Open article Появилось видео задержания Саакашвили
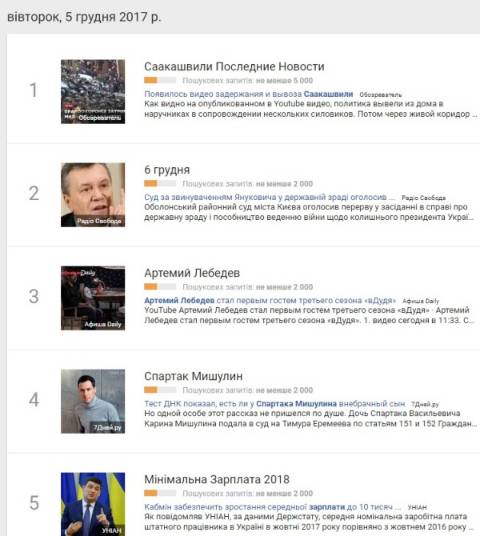This screenshot has width=480, height=536. click(x=249, y=94)
